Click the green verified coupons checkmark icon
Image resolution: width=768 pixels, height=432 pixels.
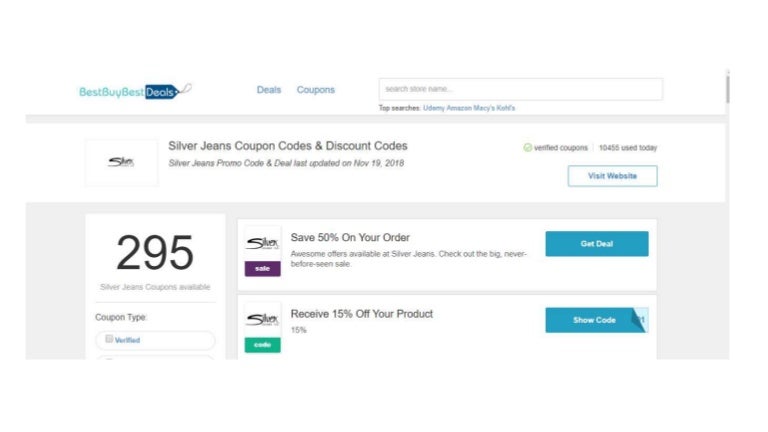tap(528, 148)
